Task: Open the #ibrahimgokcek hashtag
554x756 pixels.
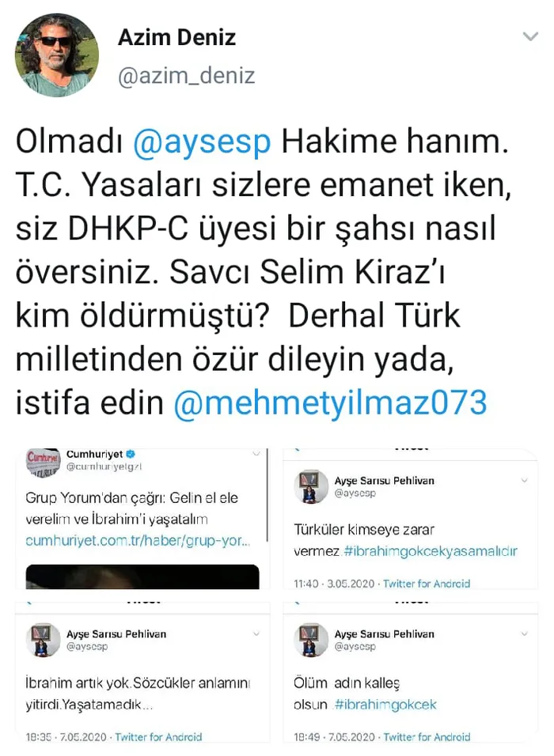Action: [385, 705]
